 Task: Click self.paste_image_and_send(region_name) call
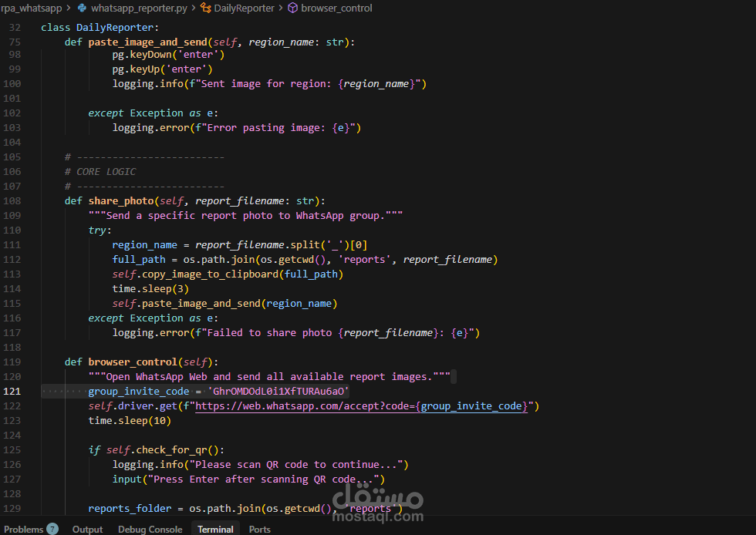pos(224,304)
